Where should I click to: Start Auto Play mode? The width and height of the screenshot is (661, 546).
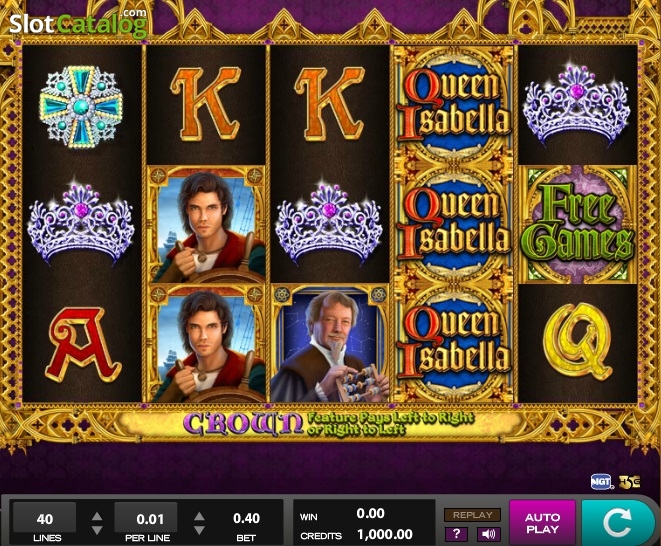click(543, 523)
